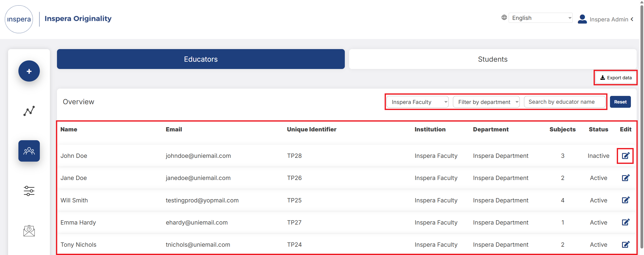
Task: Click the blue plus add button
Action: pyautogui.click(x=29, y=71)
